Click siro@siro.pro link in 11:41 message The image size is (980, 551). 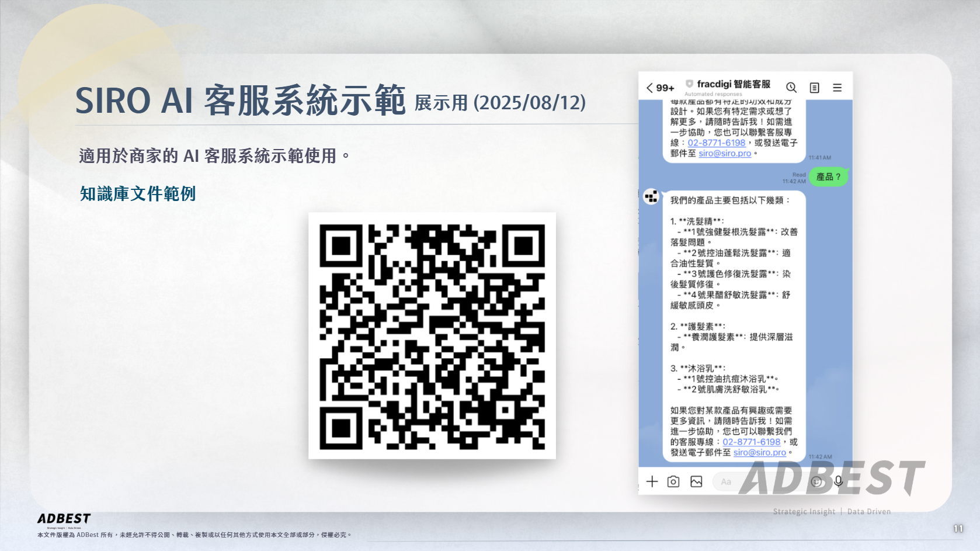725,153
